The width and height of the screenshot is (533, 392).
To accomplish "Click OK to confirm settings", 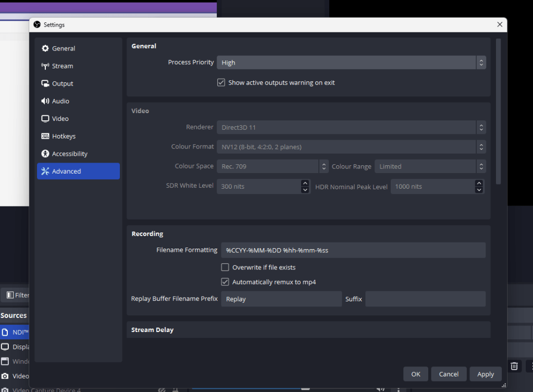I will point(416,374).
